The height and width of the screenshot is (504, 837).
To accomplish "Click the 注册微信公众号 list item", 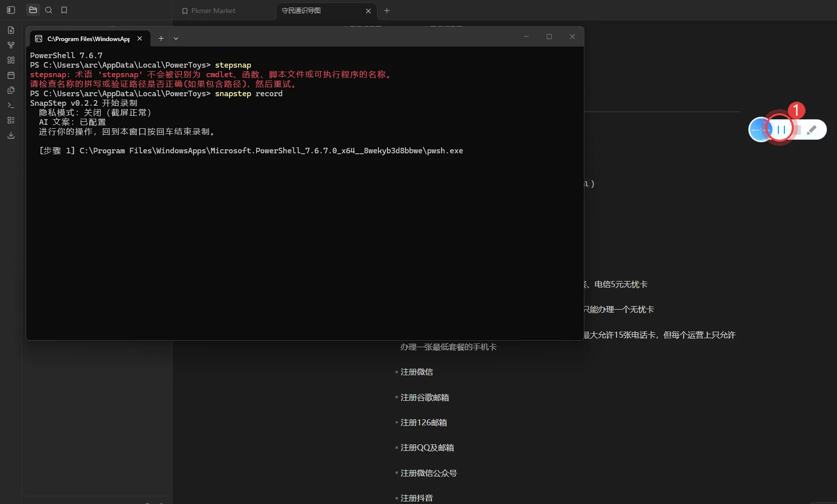I will coord(429,473).
